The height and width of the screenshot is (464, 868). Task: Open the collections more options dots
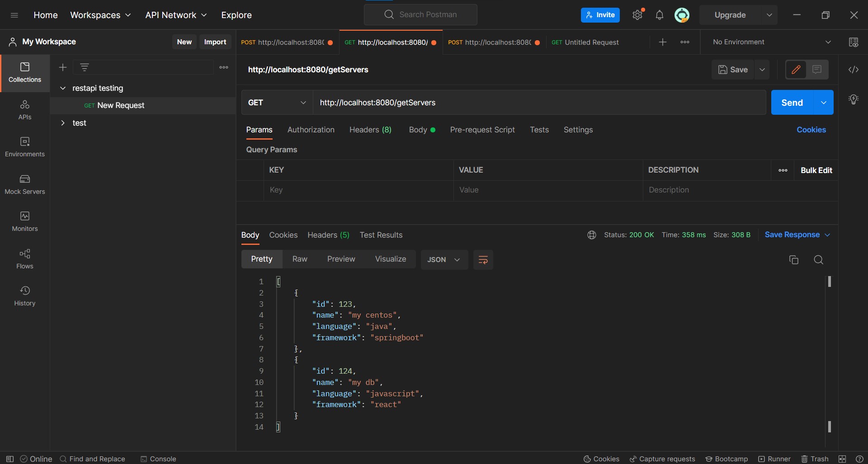224,67
